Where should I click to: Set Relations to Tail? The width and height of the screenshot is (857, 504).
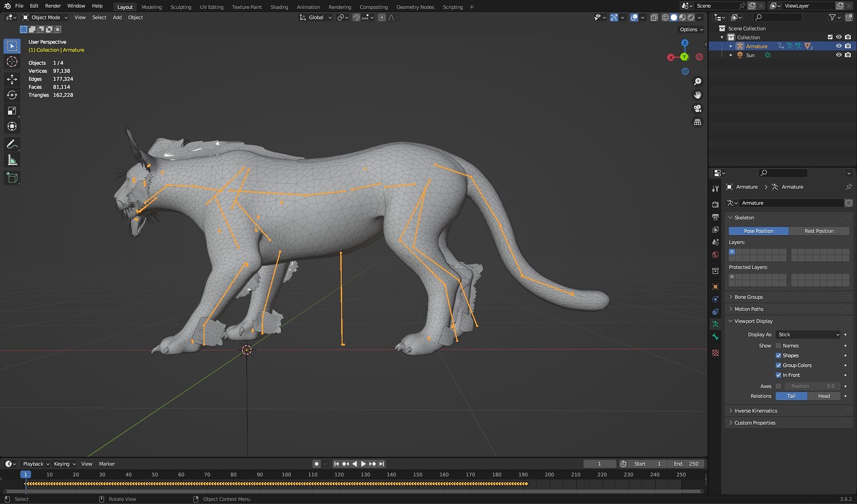pos(791,396)
